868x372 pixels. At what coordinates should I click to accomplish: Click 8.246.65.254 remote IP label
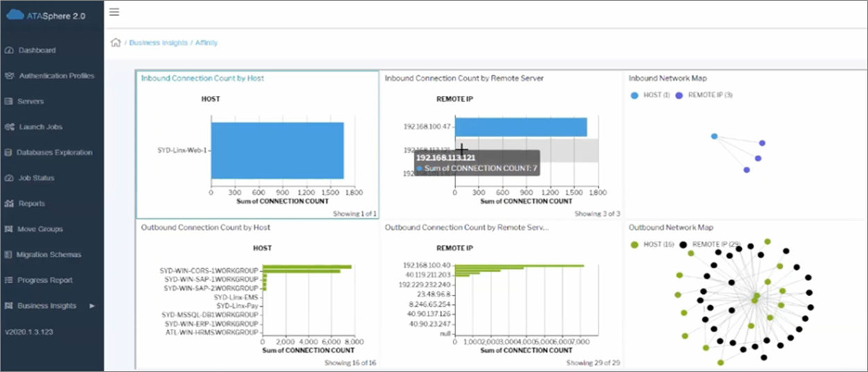pos(431,304)
